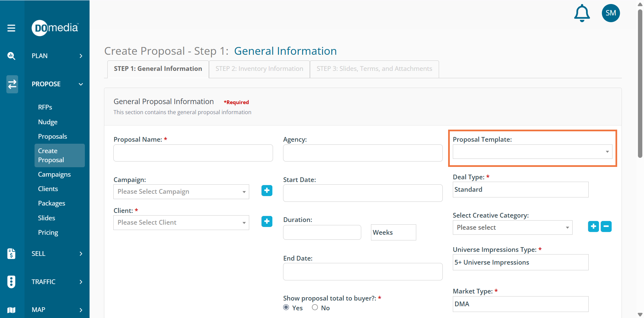
Task: Select Yes for show proposal total
Action: 286,308
